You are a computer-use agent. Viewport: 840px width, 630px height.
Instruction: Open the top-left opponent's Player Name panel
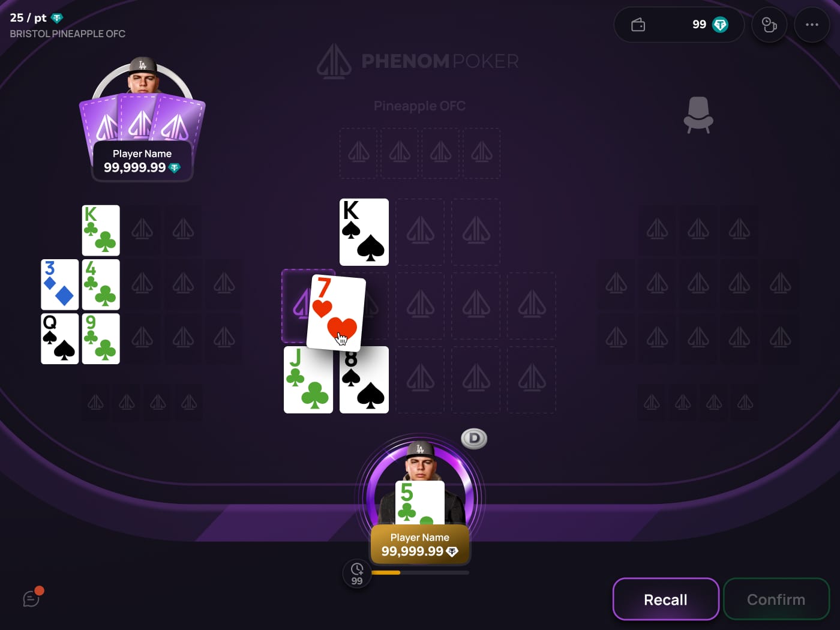142,161
